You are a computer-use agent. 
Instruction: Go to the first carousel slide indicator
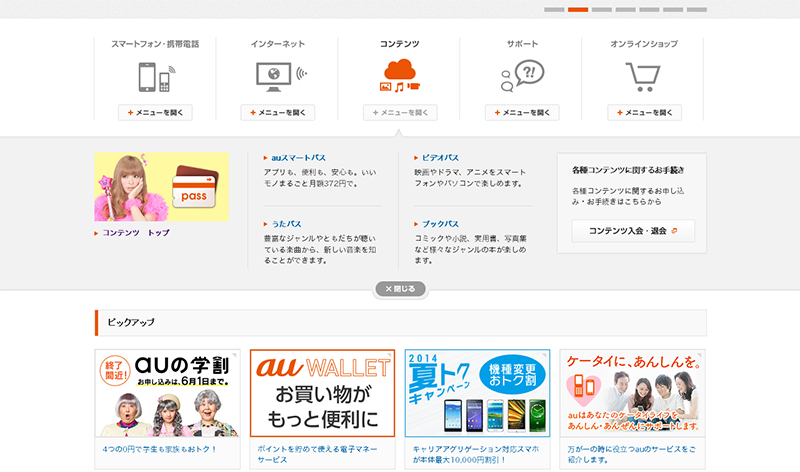click(x=554, y=10)
